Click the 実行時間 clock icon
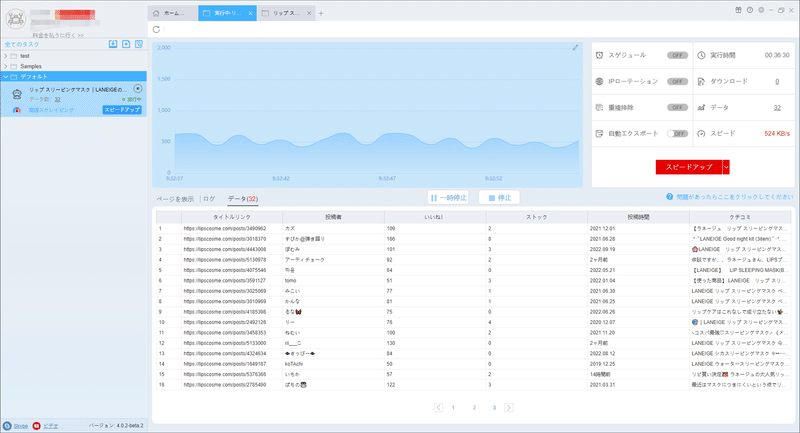800x433 pixels. 702,55
